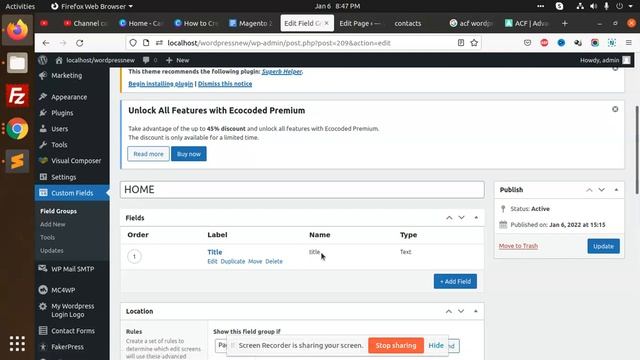The image size is (640, 360).
Task: Duplicate the Title field
Action: pyautogui.click(x=233, y=262)
